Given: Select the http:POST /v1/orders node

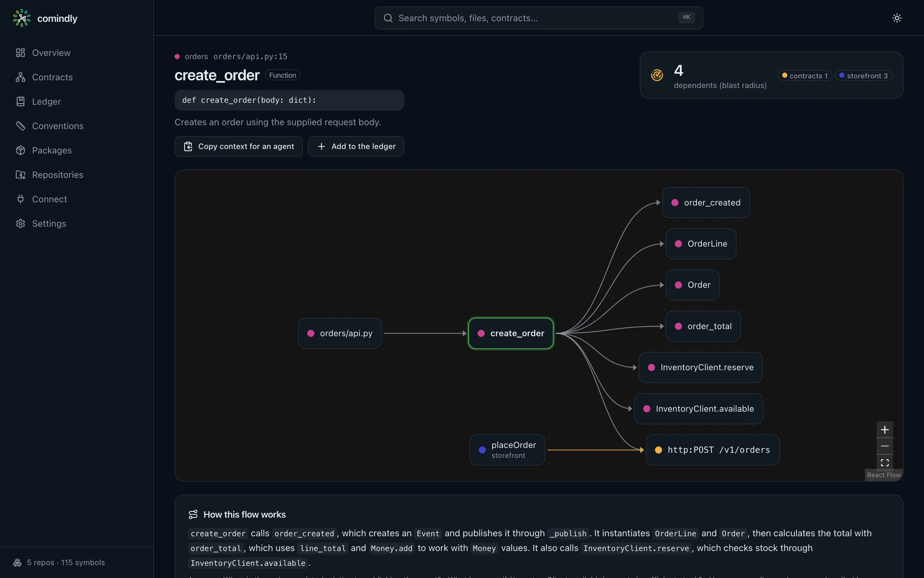Looking at the screenshot, I should click(x=713, y=450).
